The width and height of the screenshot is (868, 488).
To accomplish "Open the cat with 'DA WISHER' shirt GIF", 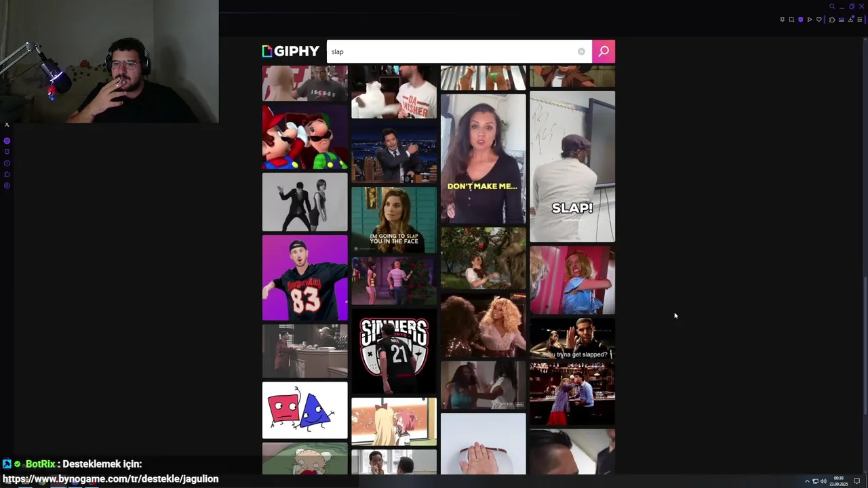I will pyautogui.click(x=394, y=91).
